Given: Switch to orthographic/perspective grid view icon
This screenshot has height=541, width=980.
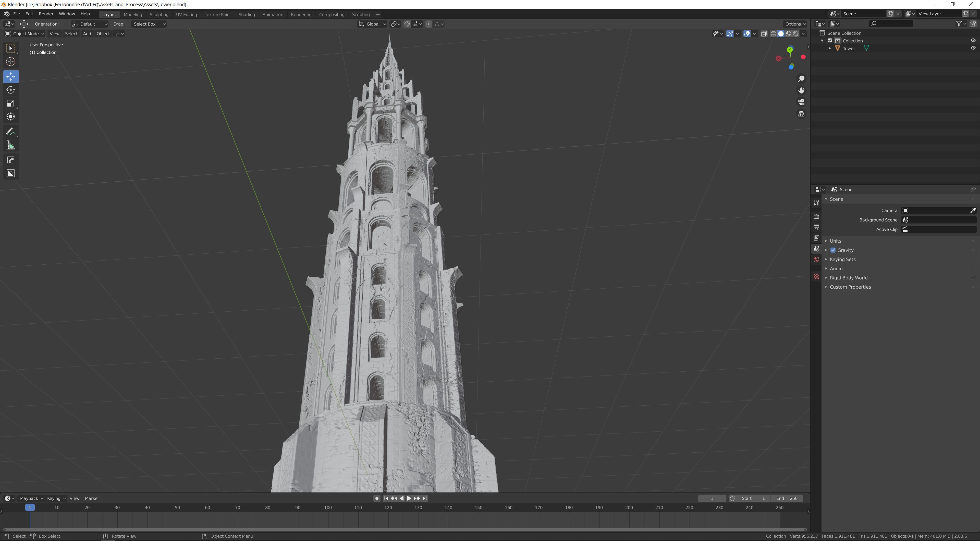Looking at the screenshot, I should [801, 114].
